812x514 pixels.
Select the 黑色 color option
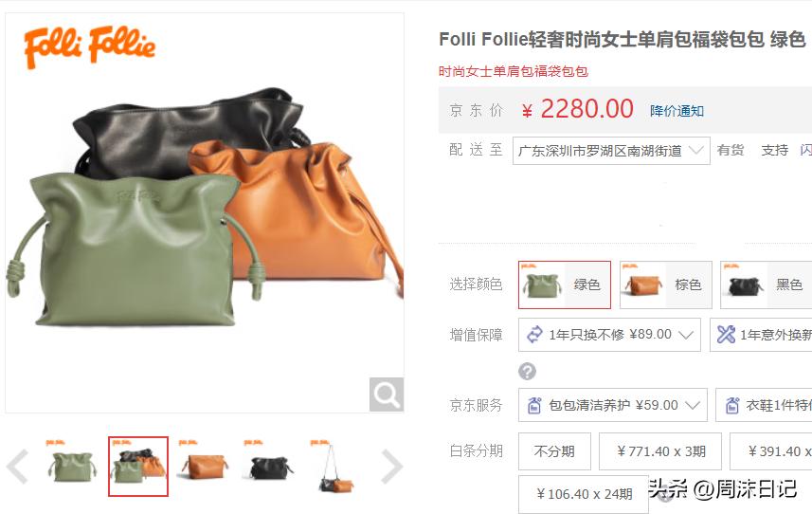[767, 285]
